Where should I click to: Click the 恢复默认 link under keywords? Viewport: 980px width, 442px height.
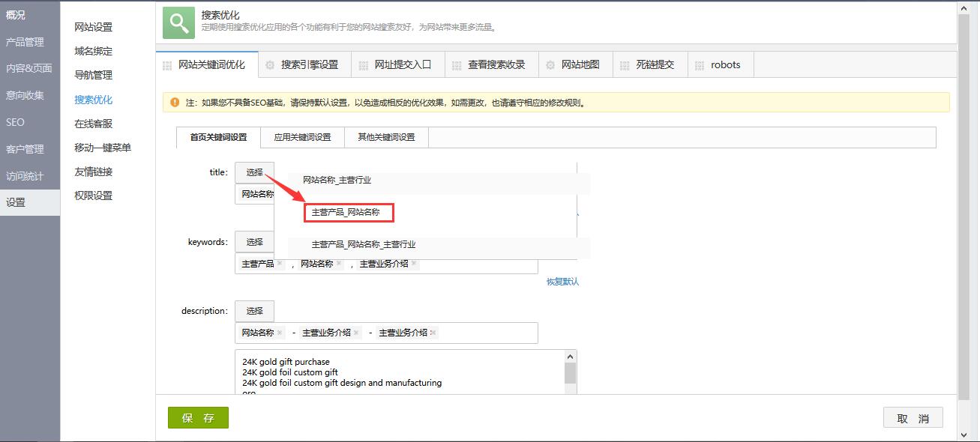(562, 282)
